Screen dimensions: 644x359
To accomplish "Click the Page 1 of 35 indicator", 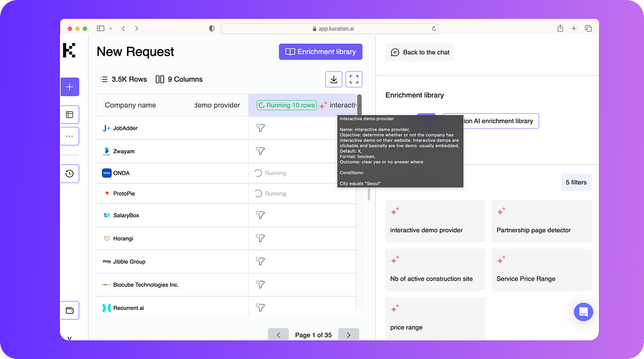I will (x=313, y=335).
